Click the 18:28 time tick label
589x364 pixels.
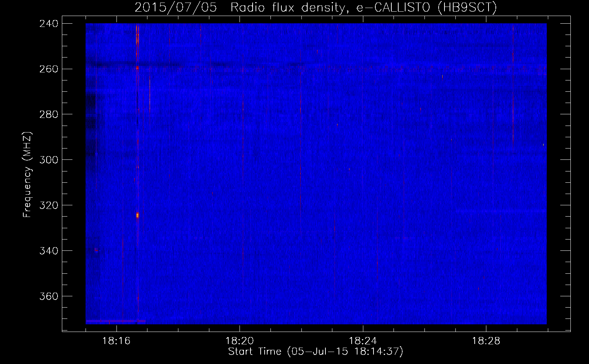pyautogui.click(x=486, y=341)
